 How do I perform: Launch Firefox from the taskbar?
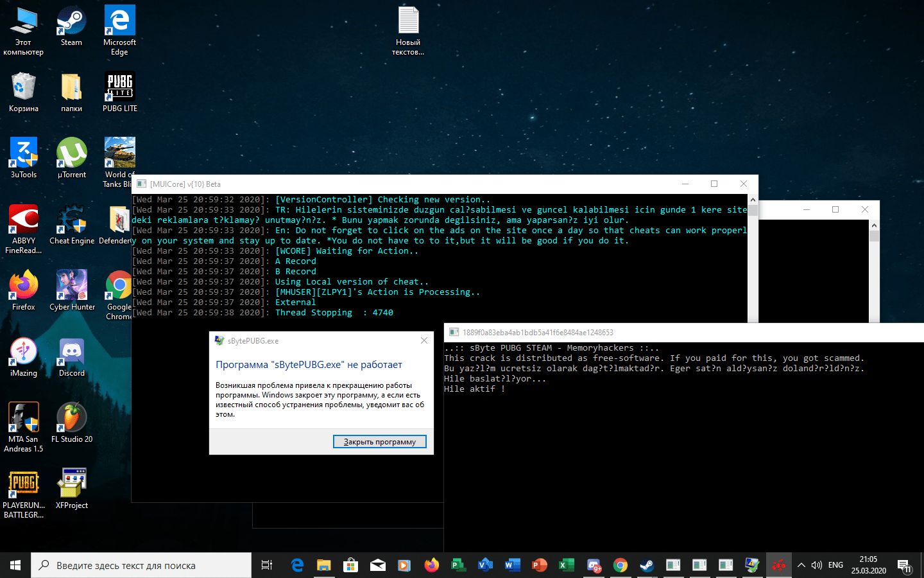pos(431,565)
